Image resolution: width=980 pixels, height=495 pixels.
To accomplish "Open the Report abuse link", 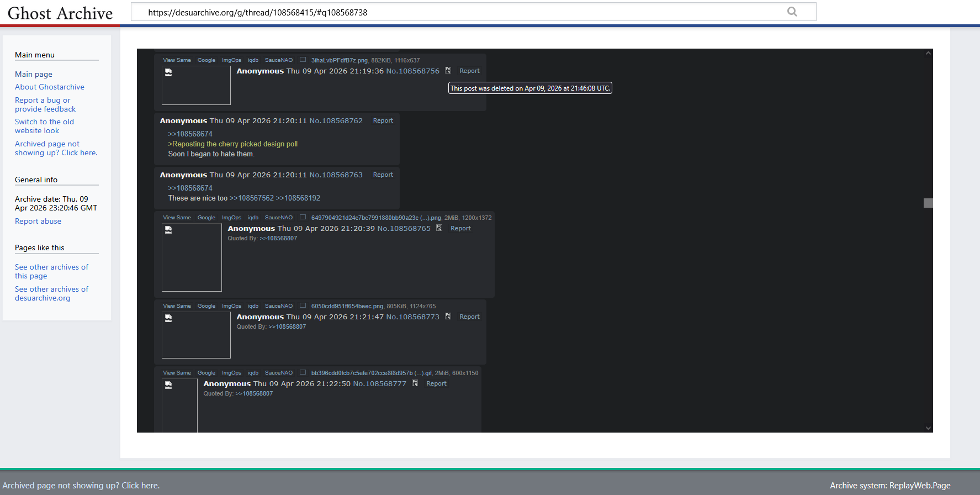I will [x=38, y=221].
